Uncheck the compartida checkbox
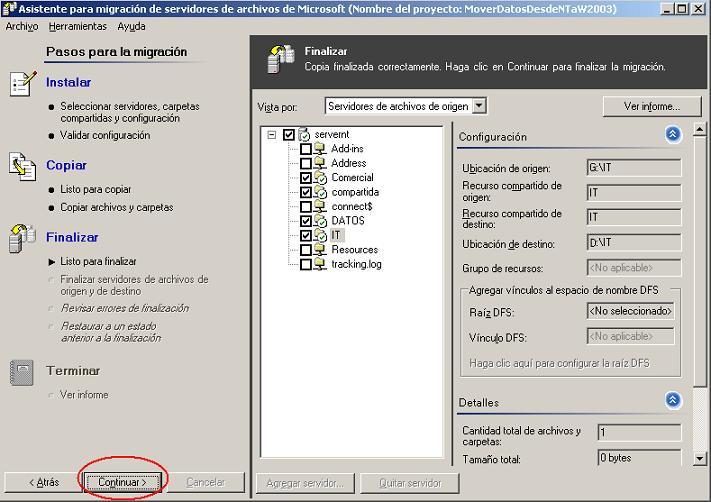This screenshot has height=502, width=711. click(306, 192)
